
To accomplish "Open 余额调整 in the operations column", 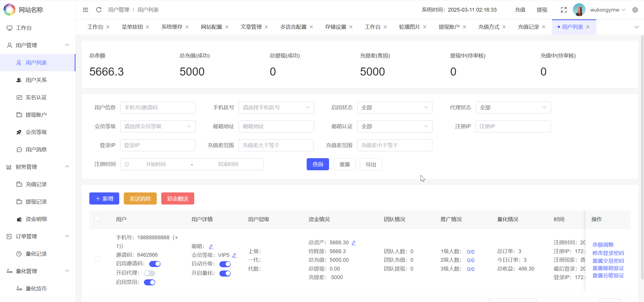I will point(603,244).
